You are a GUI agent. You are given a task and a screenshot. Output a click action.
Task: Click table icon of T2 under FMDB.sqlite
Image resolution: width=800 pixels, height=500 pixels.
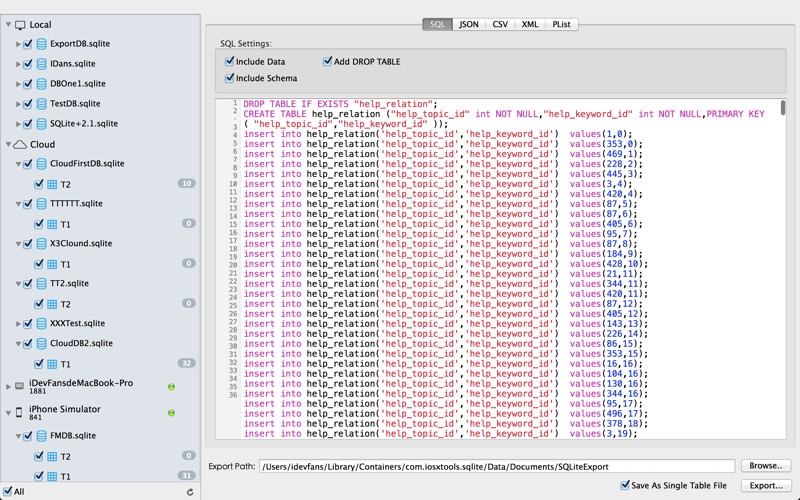(52, 457)
